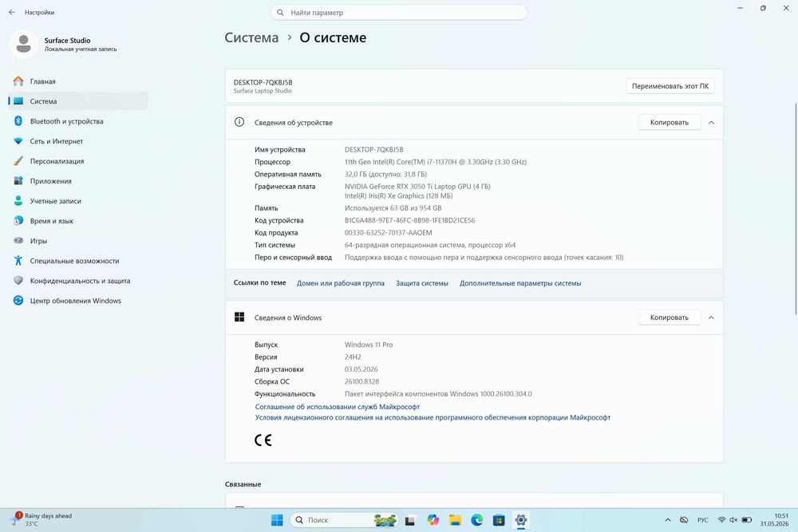798x532 pixels.
Task: Click the Учетные записи person icon
Action: [x=18, y=201]
